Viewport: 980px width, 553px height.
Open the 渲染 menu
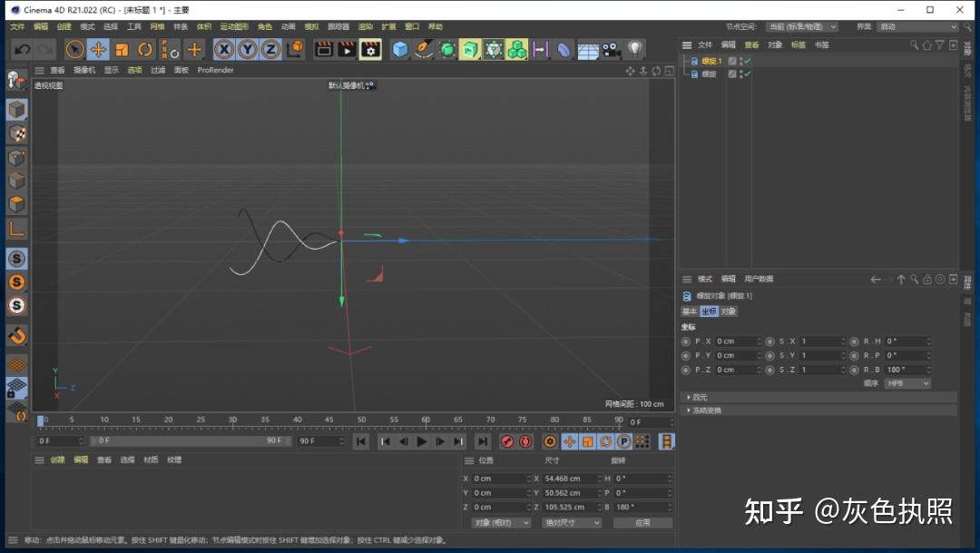(x=365, y=27)
